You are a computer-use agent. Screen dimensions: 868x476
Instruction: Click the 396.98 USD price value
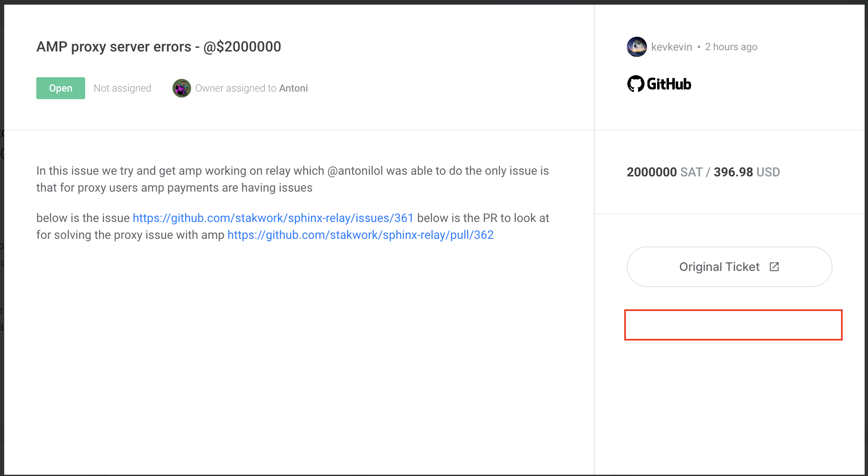point(747,172)
